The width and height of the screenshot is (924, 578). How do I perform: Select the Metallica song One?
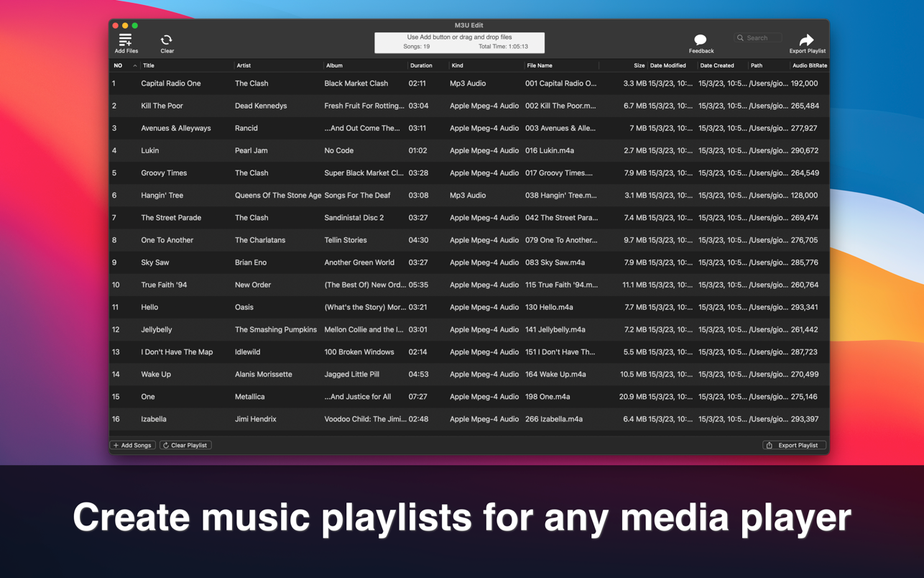click(148, 397)
